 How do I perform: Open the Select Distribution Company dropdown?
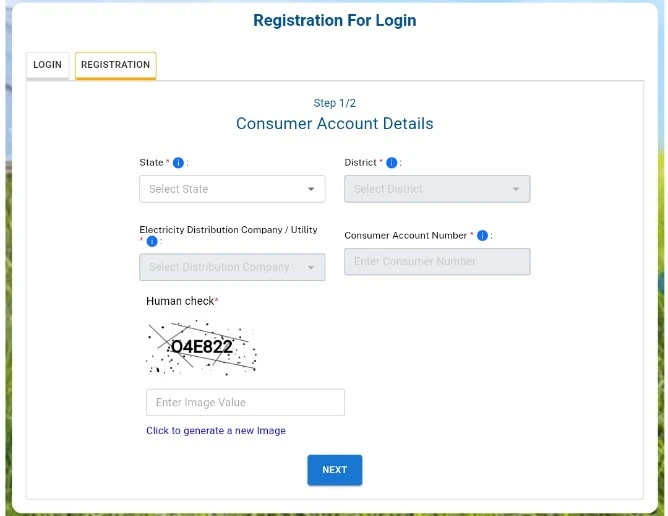(232, 267)
